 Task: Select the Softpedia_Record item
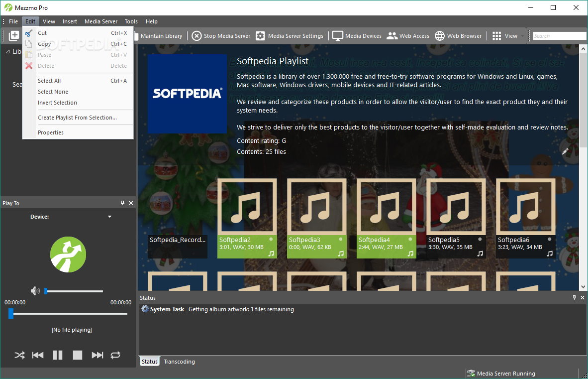tap(178, 247)
